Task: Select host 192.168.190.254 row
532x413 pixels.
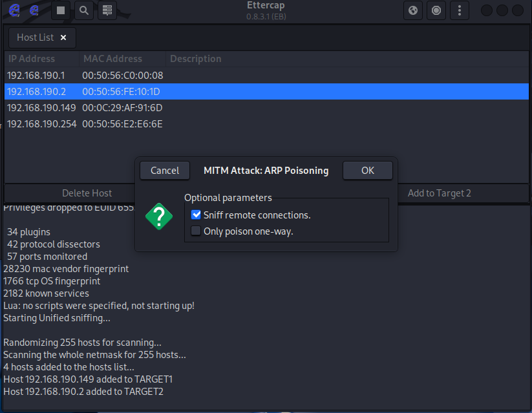Action: point(266,124)
